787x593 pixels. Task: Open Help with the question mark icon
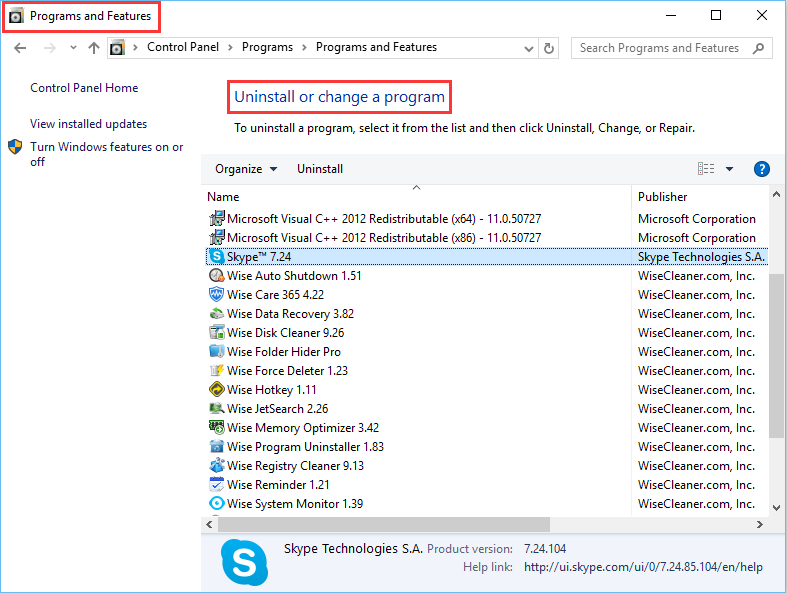coord(761,169)
